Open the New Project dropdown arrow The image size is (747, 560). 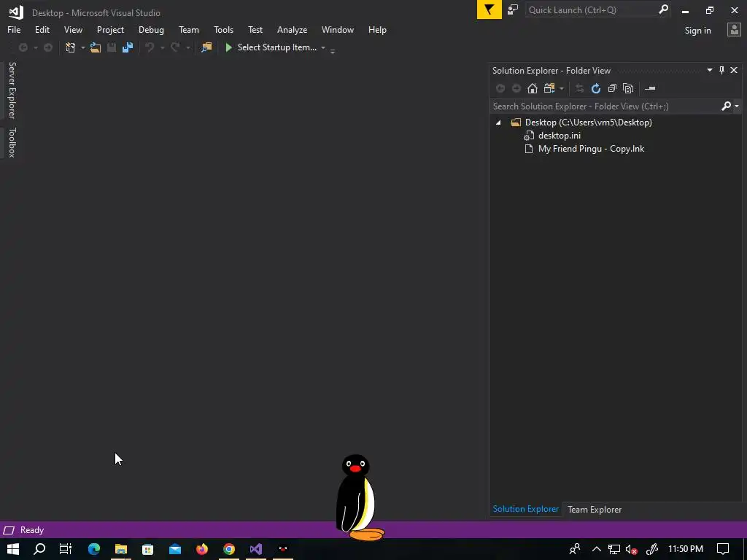(83, 47)
